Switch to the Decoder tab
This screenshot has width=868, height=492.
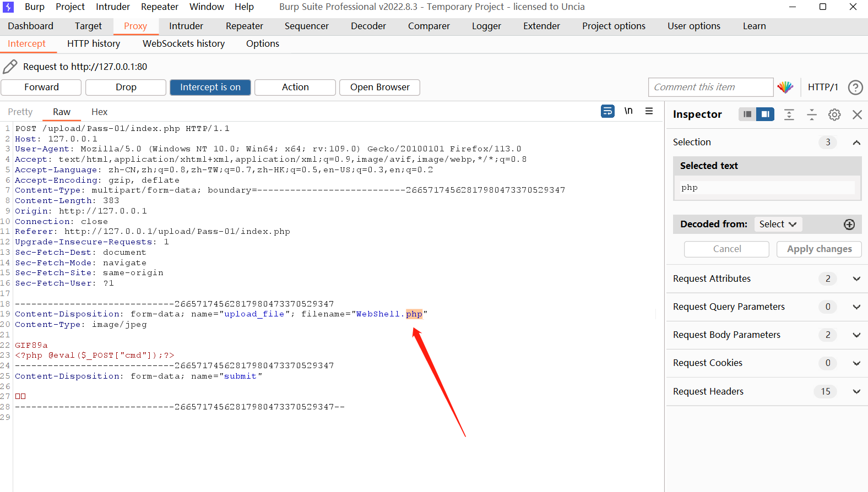(368, 26)
